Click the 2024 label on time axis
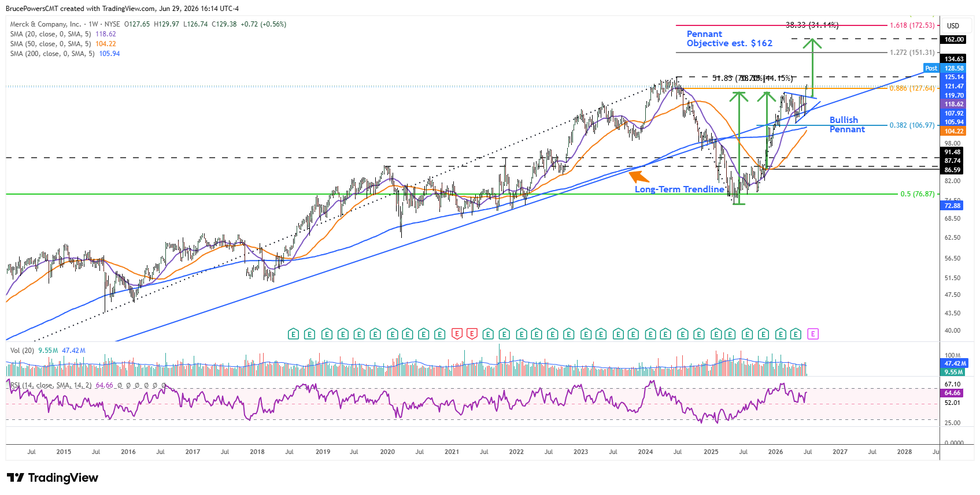Image resolution: width=980 pixels, height=495 pixels. [x=645, y=452]
